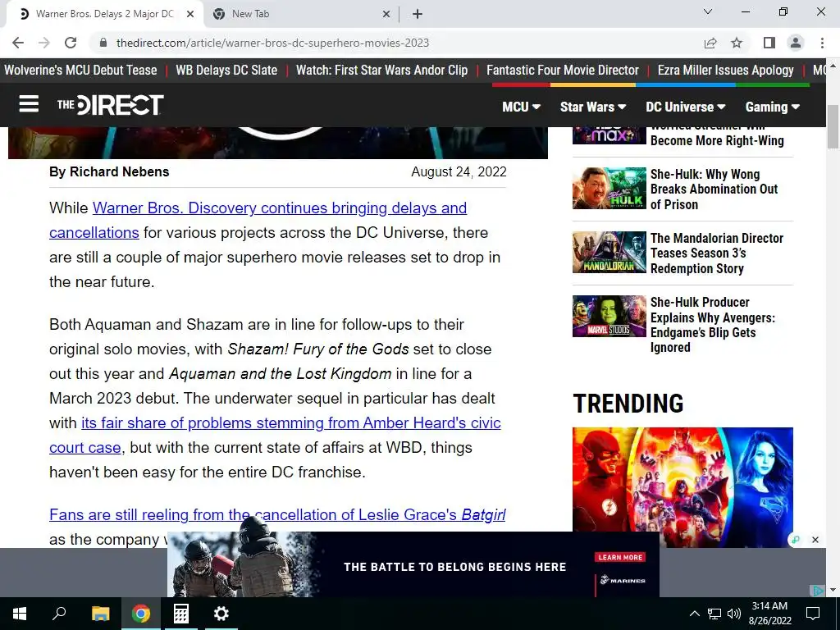Show hidden system tray icons
Image resolution: width=840 pixels, height=630 pixels.
click(x=694, y=614)
